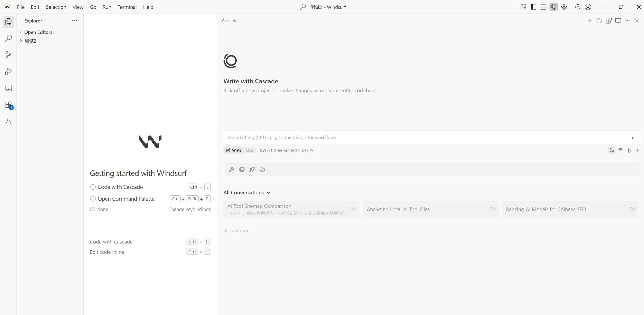Select the Code with Cascade radio button

pos(93,187)
